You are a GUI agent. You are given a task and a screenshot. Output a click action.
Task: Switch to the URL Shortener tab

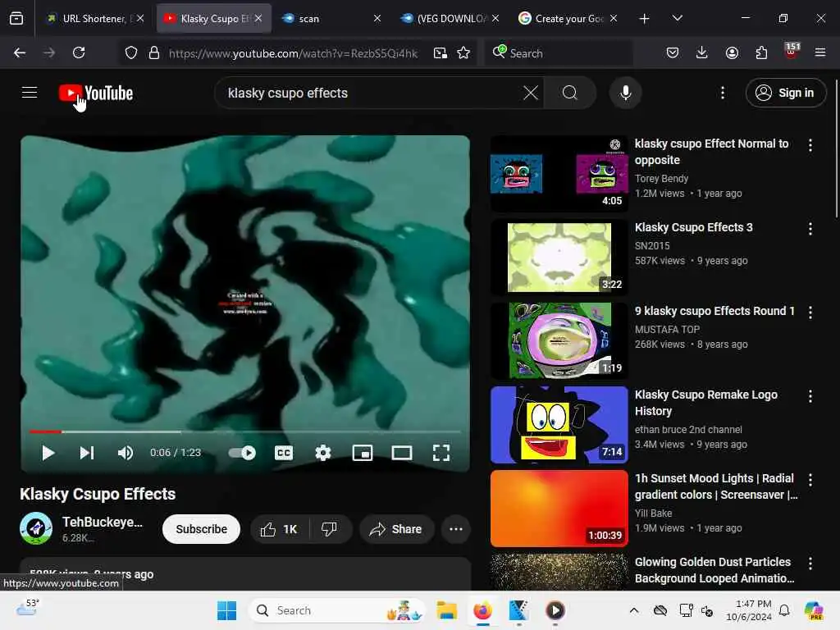point(95,19)
